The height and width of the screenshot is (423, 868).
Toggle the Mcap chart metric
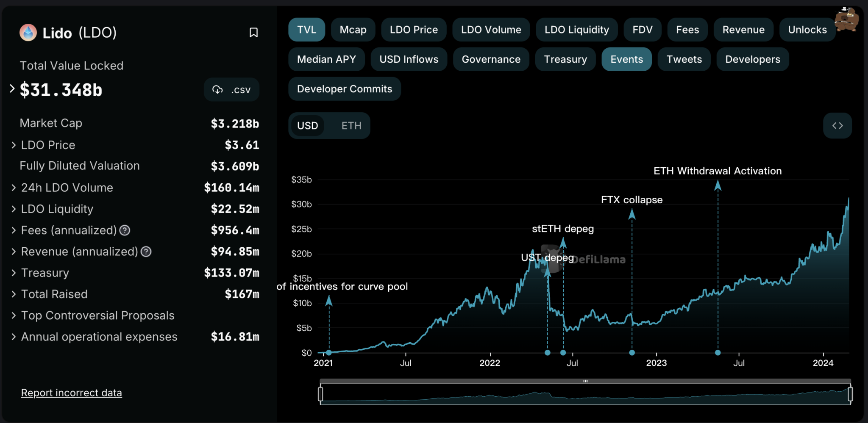click(353, 30)
